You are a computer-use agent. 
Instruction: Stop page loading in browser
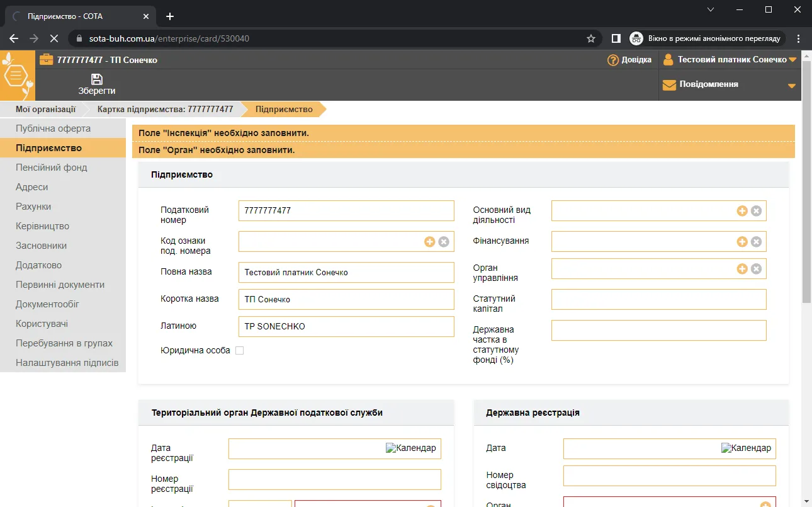click(x=54, y=38)
